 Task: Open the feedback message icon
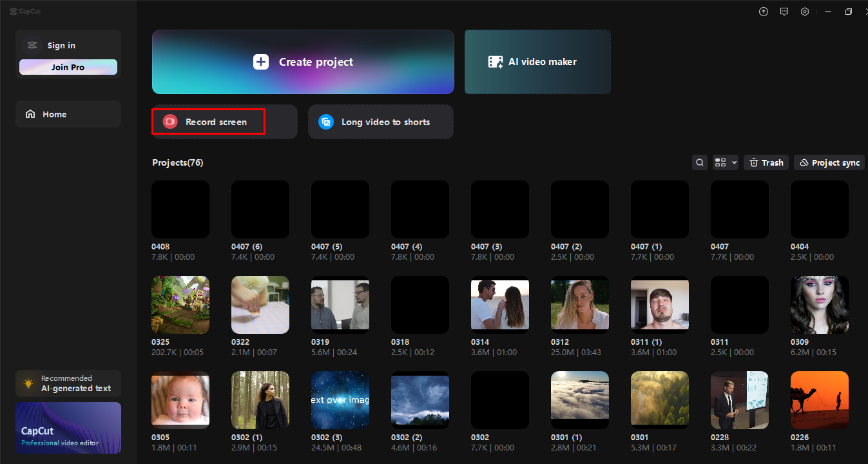point(784,11)
